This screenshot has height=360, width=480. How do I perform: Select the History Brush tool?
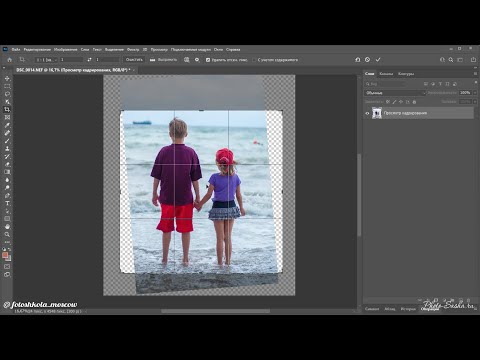pyautogui.click(x=7, y=156)
